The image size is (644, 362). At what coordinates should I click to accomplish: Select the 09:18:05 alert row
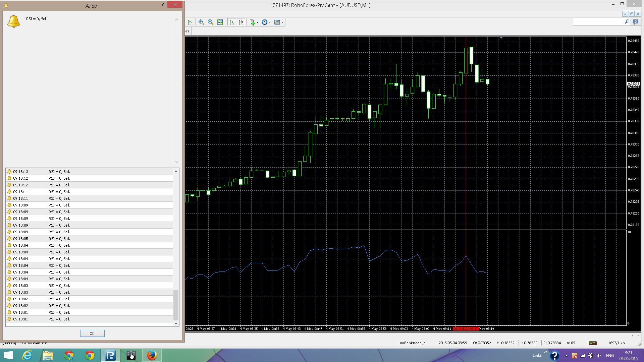coord(90,239)
